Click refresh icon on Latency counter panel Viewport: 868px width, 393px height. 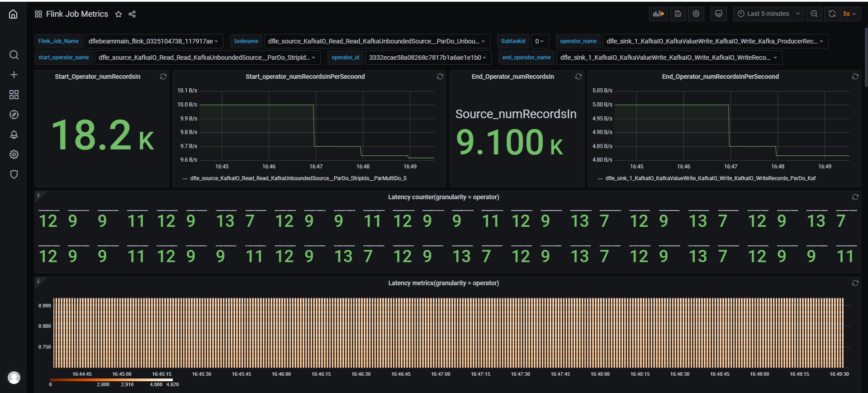pos(855,197)
